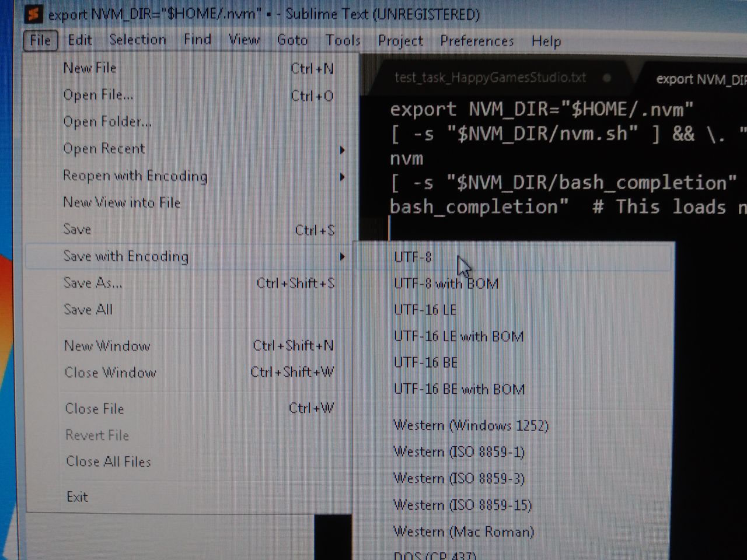Open the Tools menu
This screenshot has width=747, height=560.
click(343, 40)
